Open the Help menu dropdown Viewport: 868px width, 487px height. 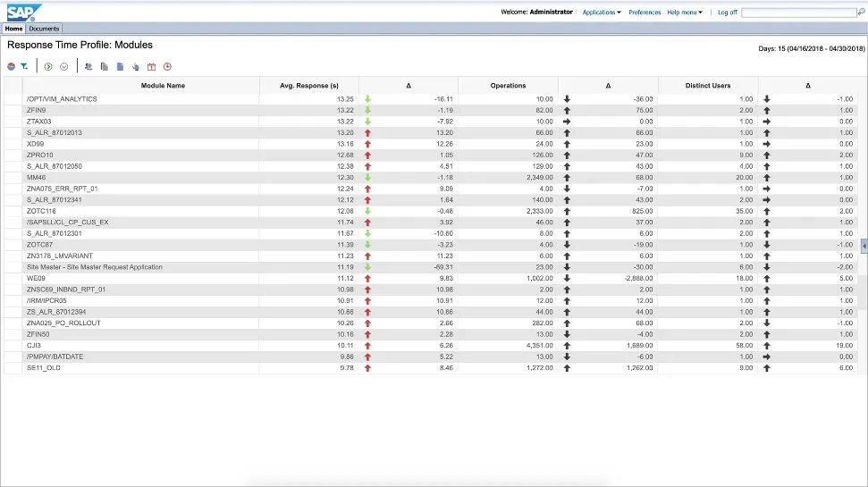[685, 13]
